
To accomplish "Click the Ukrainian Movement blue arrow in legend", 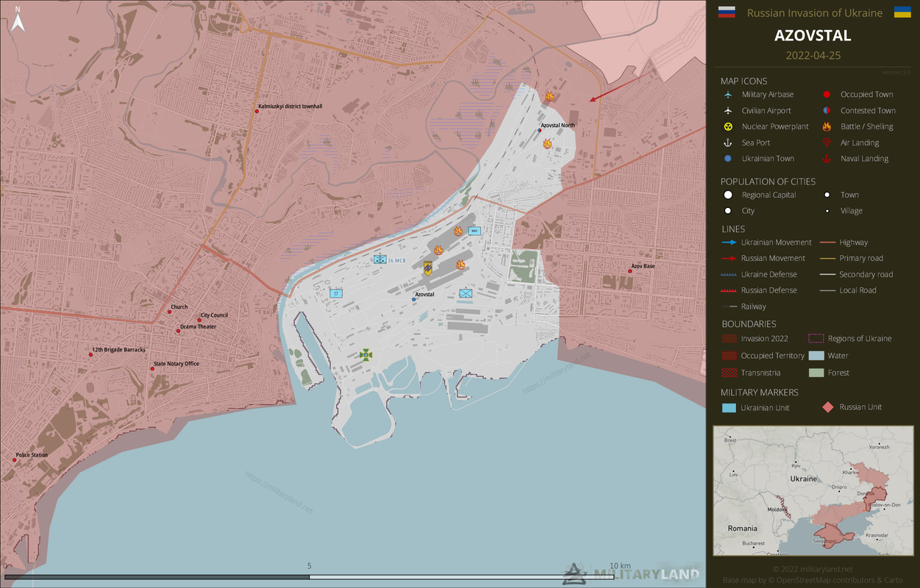I will pyautogui.click(x=730, y=243).
